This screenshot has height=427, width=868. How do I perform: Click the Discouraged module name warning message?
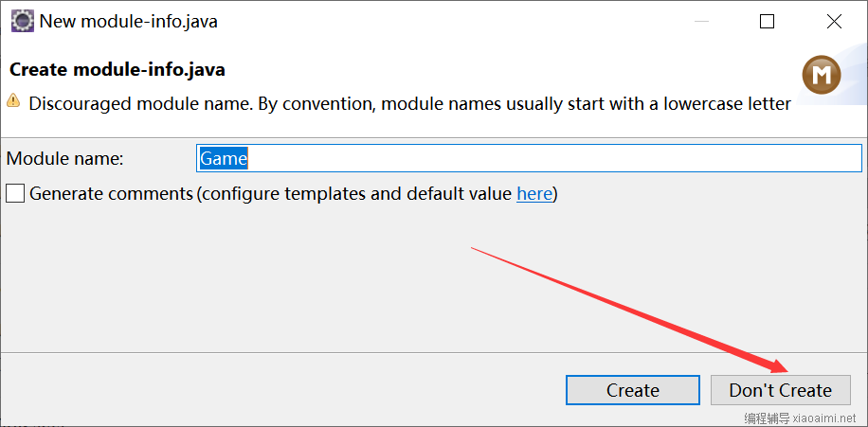pyautogui.click(x=409, y=103)
